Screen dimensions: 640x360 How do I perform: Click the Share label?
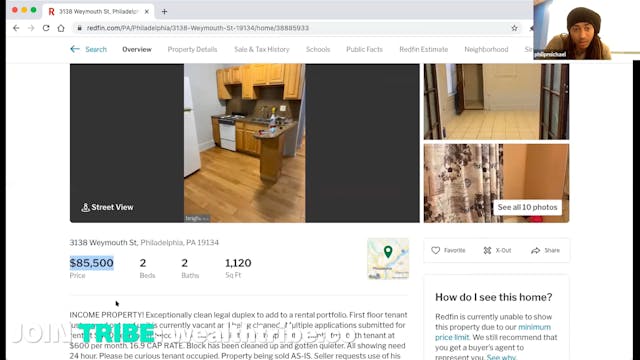click(x=552, y=250)
